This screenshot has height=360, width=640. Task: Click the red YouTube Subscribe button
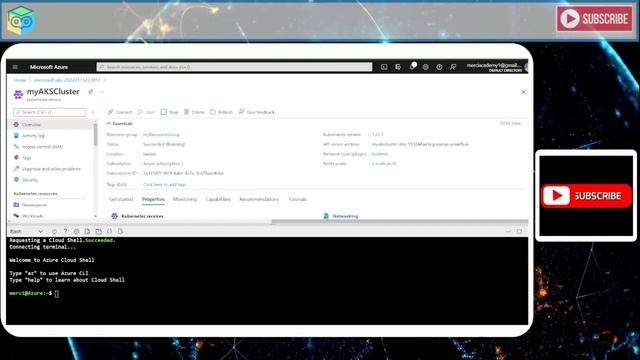[x=586, y=196]
